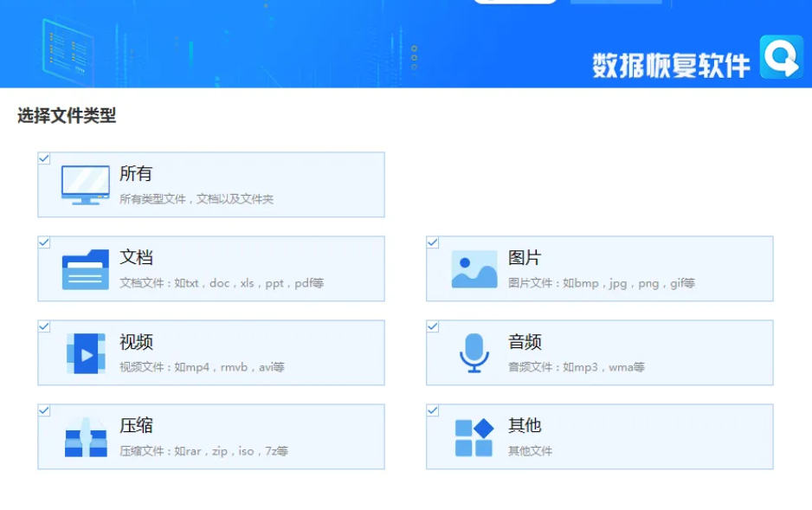Click the 数据恢复软件 banner title
Screen dimensions: 812x510
tap(671, 65)
